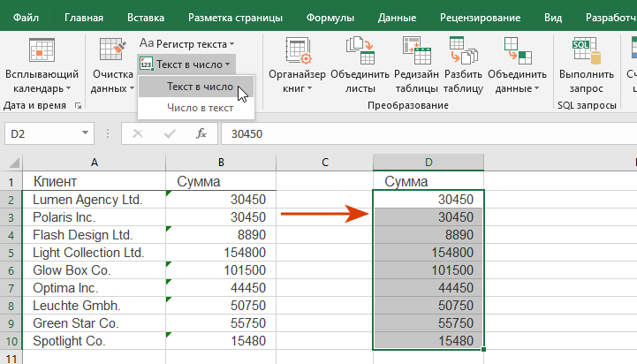The width and height of the screenshot is (637, 364).
Task: Click Объединить данные icon
Action: click(x=518, y=50)
